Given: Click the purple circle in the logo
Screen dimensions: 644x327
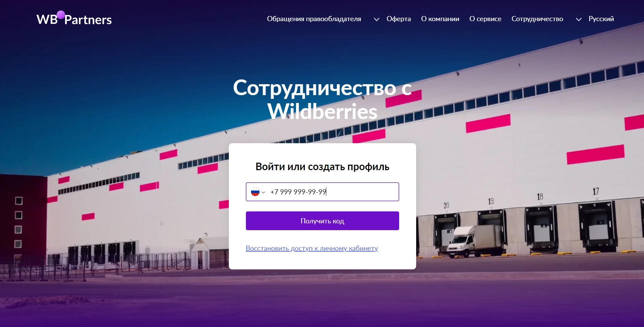Looking at the screenshot, I should click(61, 15).
